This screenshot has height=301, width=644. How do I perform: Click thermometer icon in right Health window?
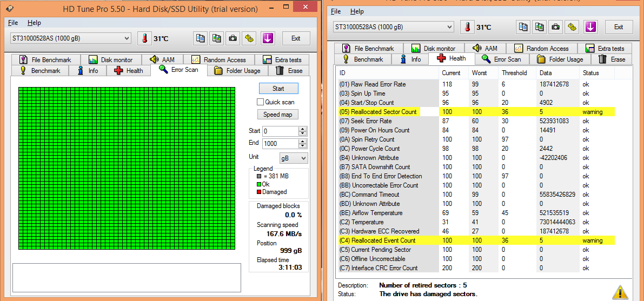(x=467, y=27)
